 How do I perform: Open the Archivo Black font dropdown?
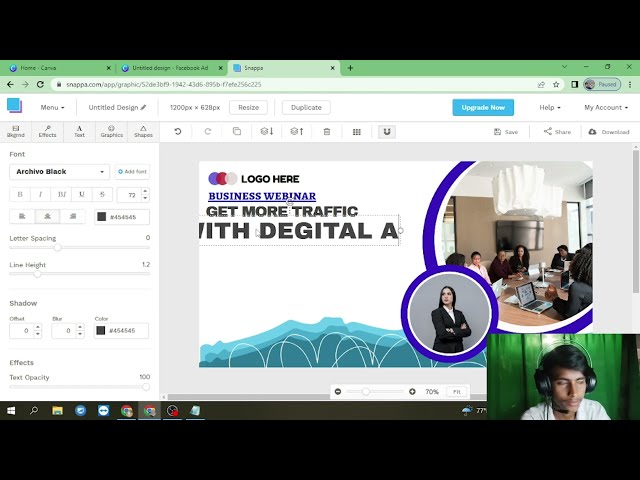coord(60,172)
